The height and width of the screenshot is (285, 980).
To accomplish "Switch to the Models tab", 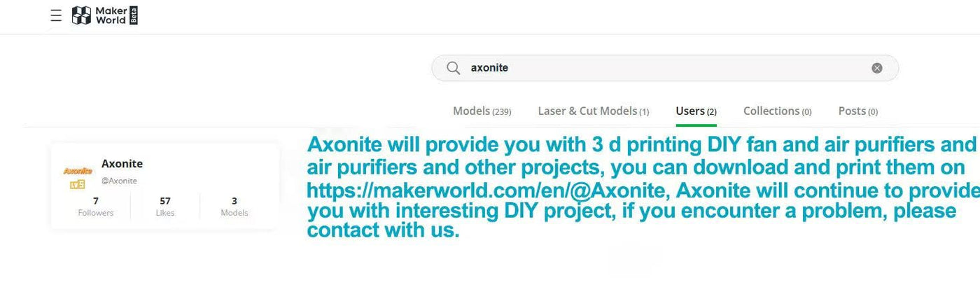I will pyautogui.click(x=482, y=111).
